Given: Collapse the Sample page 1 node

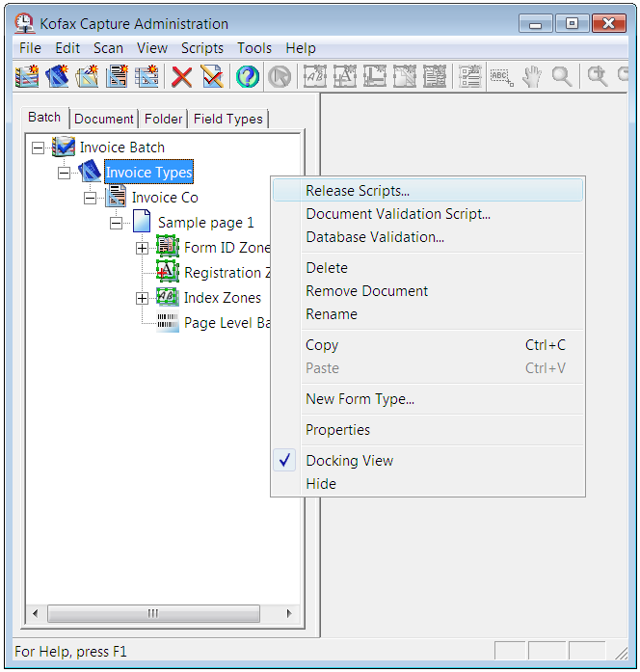Looking at the screenshot, I should tap(117, 223).
